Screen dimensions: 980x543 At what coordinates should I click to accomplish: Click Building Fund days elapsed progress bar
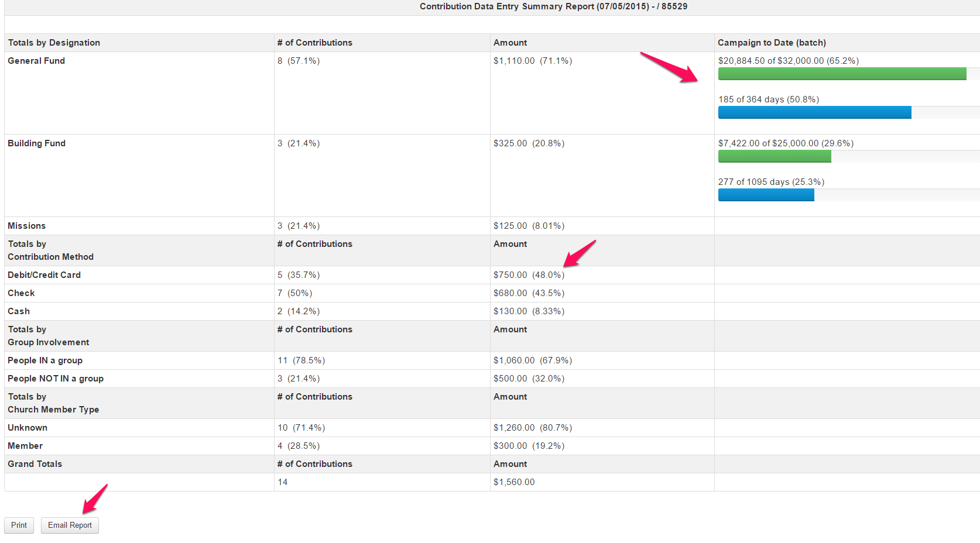tap(849, 195)
